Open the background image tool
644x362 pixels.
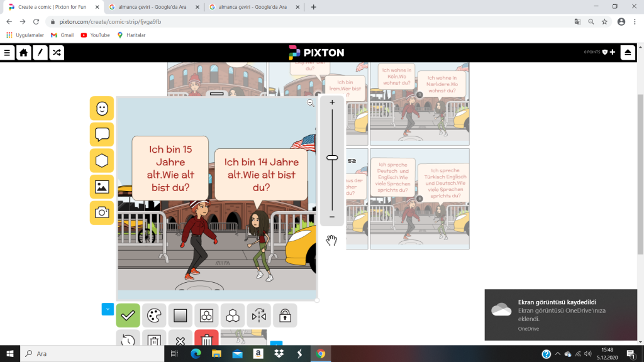click(102, 187)
